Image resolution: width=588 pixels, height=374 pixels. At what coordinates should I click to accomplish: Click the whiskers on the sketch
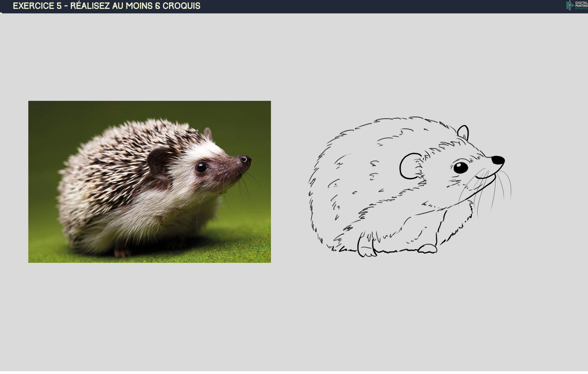coord(502,186)
